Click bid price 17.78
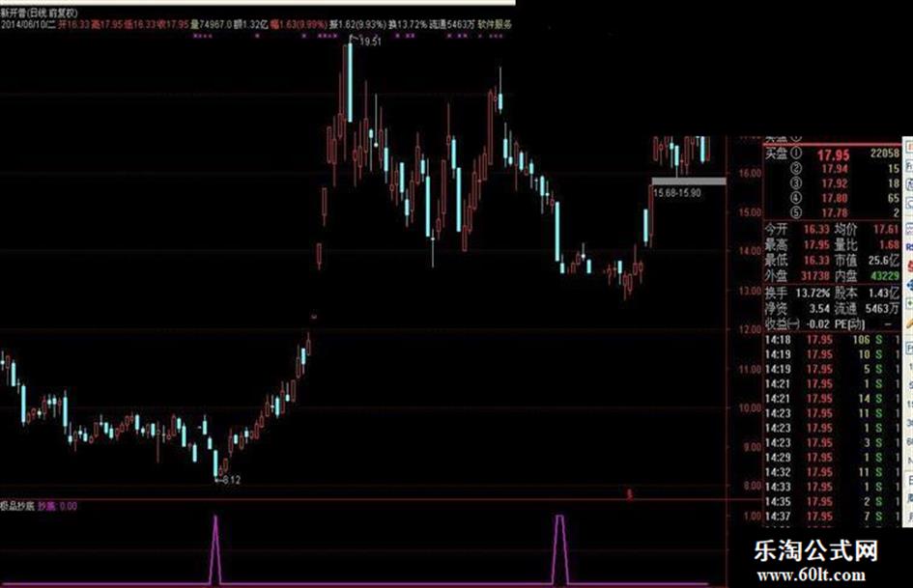This screenshot has width=913, height=588. click(835, 212)
